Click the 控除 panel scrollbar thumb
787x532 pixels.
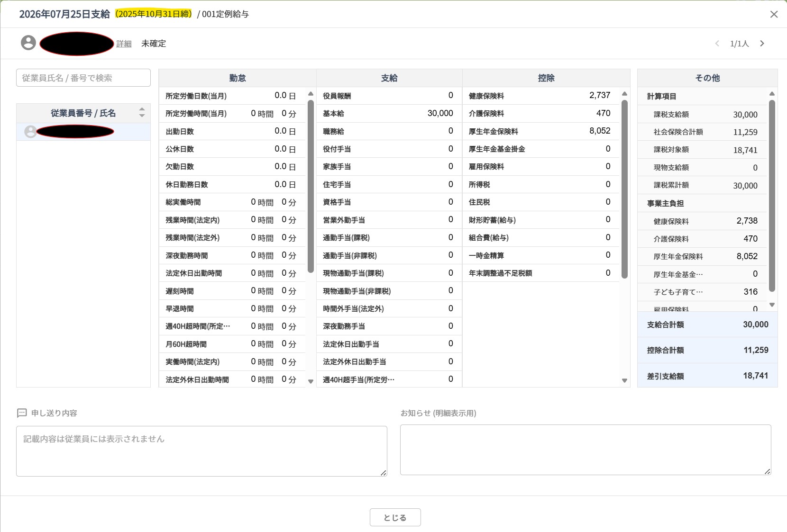[x=624, y=189]
